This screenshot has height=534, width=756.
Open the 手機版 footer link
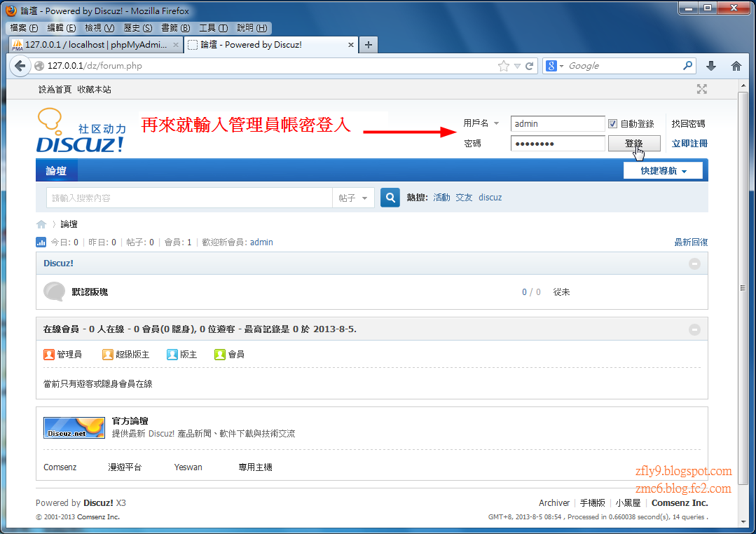(593, 502)
